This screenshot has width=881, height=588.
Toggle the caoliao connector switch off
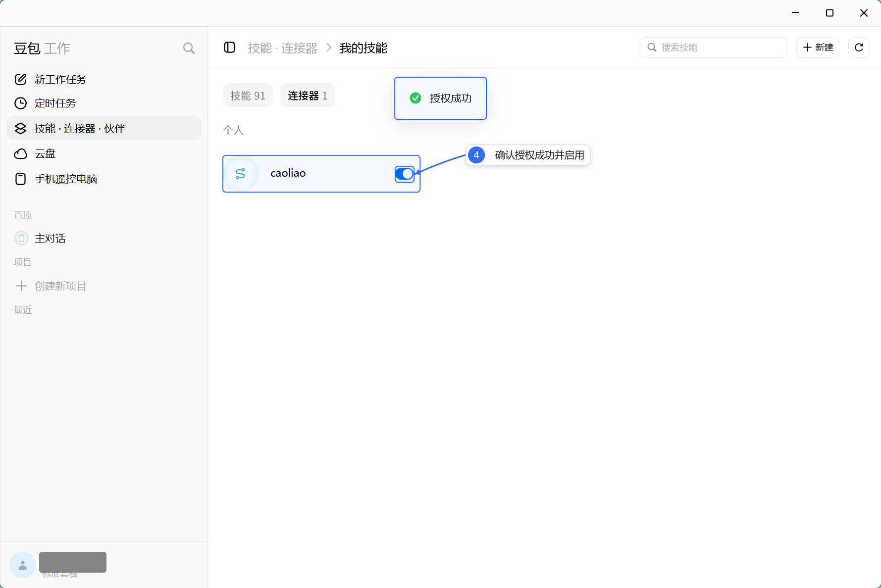pyautogui.click(x=404, y=174)
